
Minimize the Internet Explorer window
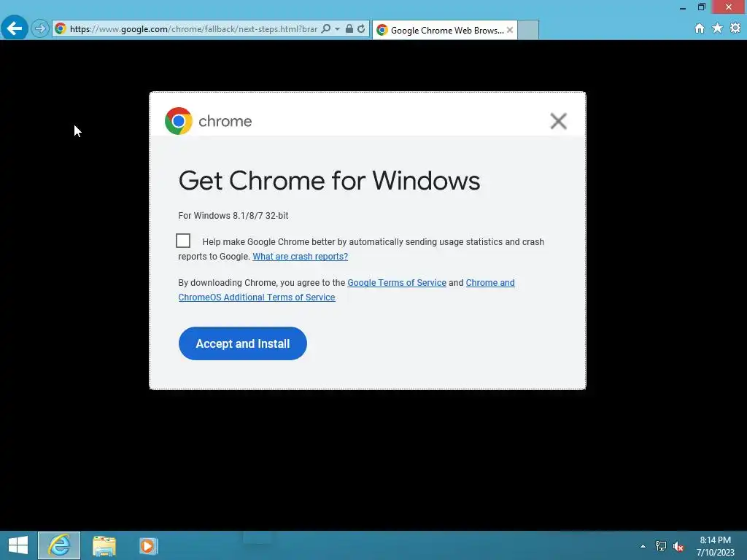(x=683, y=7)
